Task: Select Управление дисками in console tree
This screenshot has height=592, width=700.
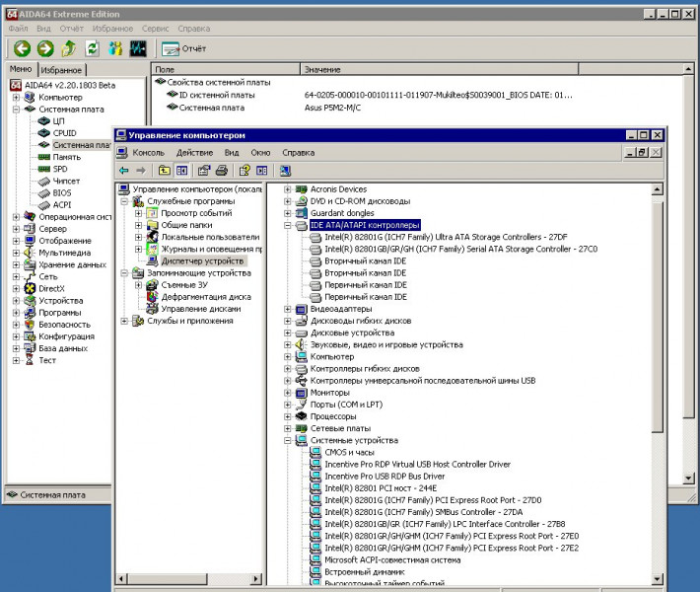Action: tap(201, 309)
